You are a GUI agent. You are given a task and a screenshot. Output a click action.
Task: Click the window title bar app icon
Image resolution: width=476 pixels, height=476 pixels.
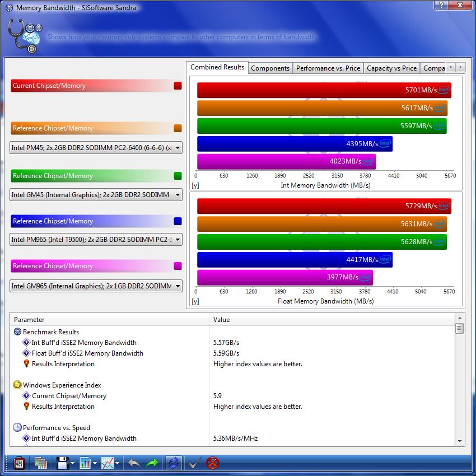pos(10,8)
